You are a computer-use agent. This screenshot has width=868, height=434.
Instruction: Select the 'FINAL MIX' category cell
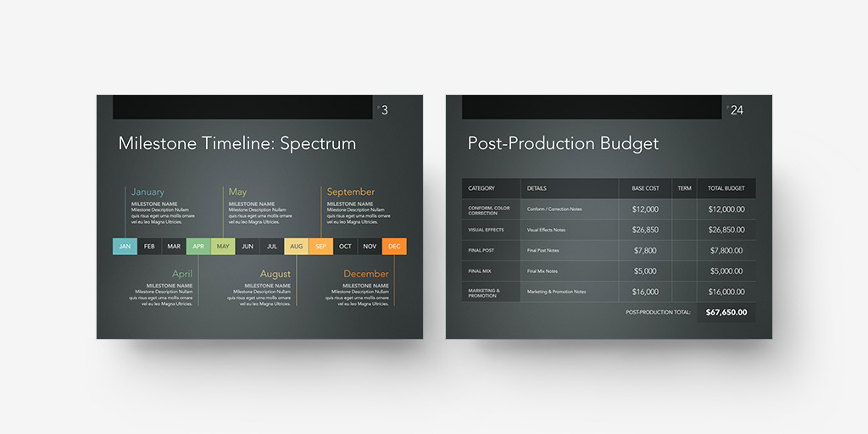click(491, 271)
